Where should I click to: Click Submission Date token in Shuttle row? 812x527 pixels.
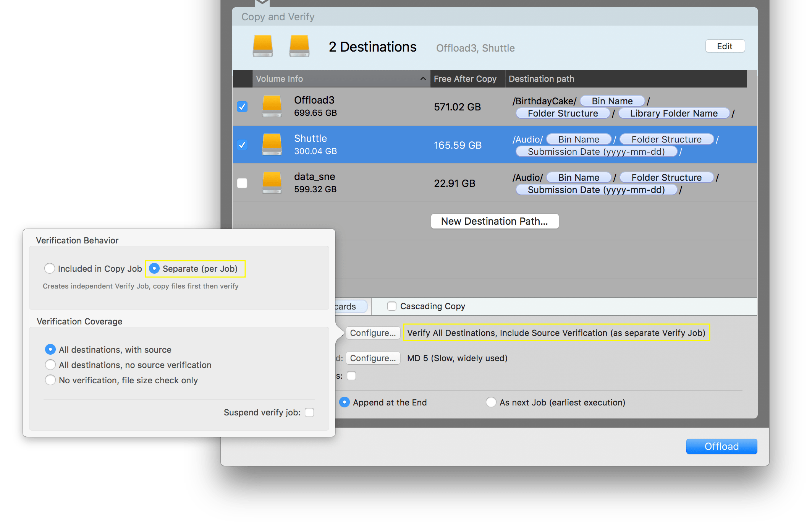click(x=596, y=152)
